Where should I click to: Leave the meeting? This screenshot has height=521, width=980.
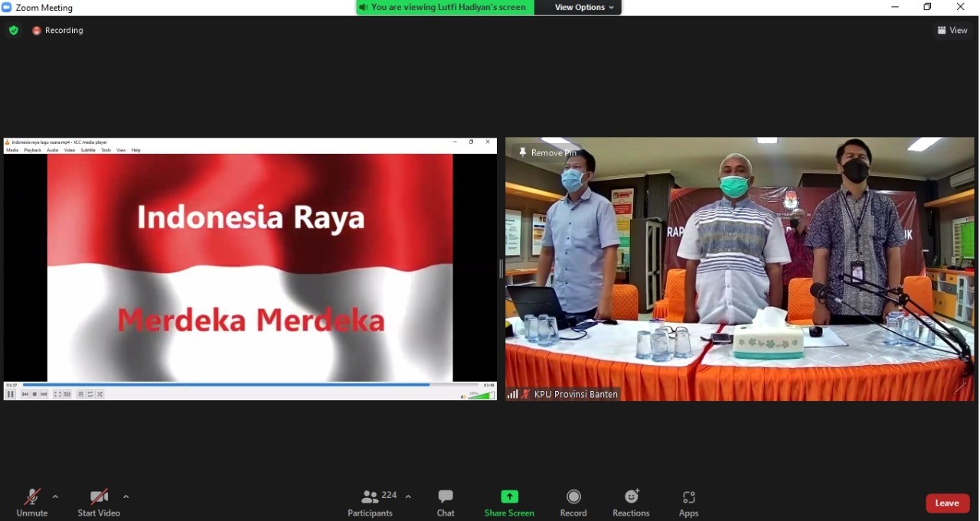point(947,503)
